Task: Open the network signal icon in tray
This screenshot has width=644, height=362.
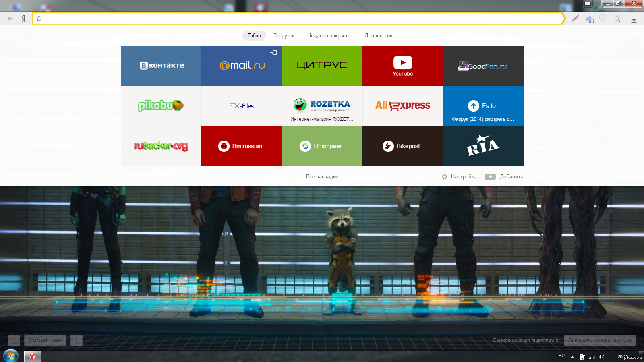Action: point(592,356)
